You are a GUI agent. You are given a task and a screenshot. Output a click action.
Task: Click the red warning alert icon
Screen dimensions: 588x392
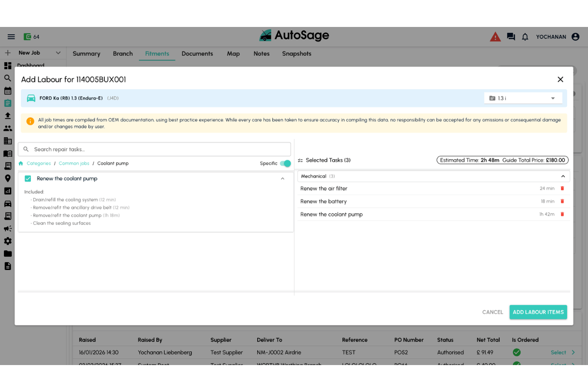tap(495, 37)
